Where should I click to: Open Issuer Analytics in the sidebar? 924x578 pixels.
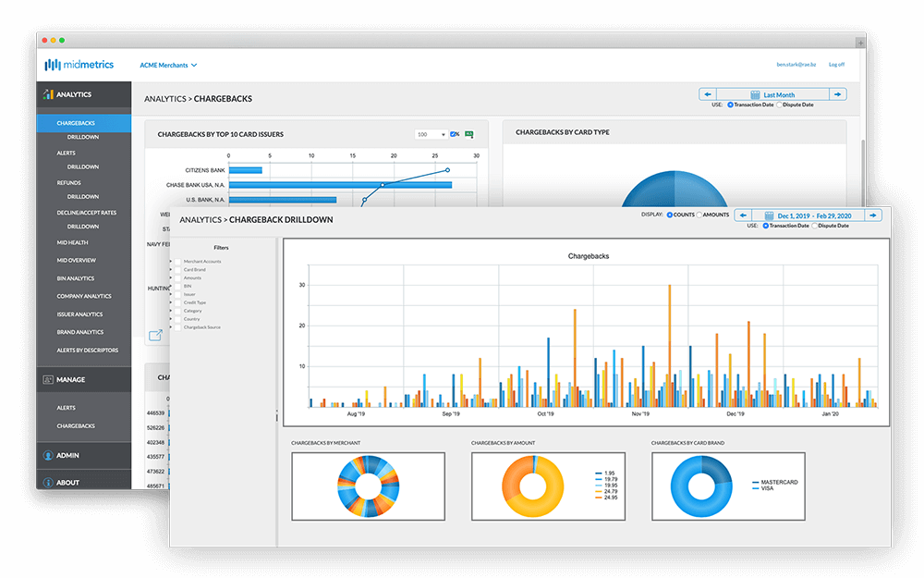(x=79, y=314)
